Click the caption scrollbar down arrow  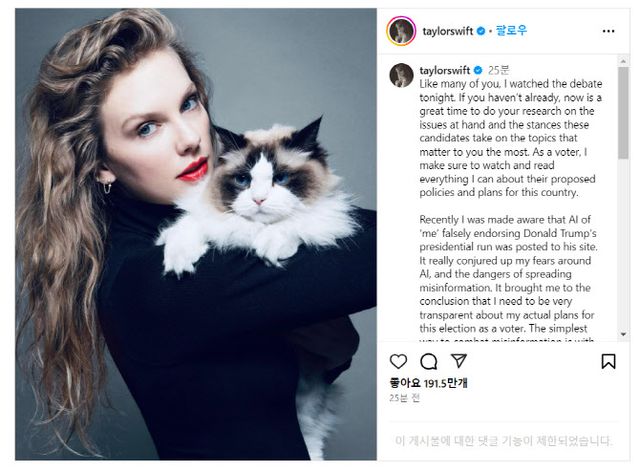point(623,334)
